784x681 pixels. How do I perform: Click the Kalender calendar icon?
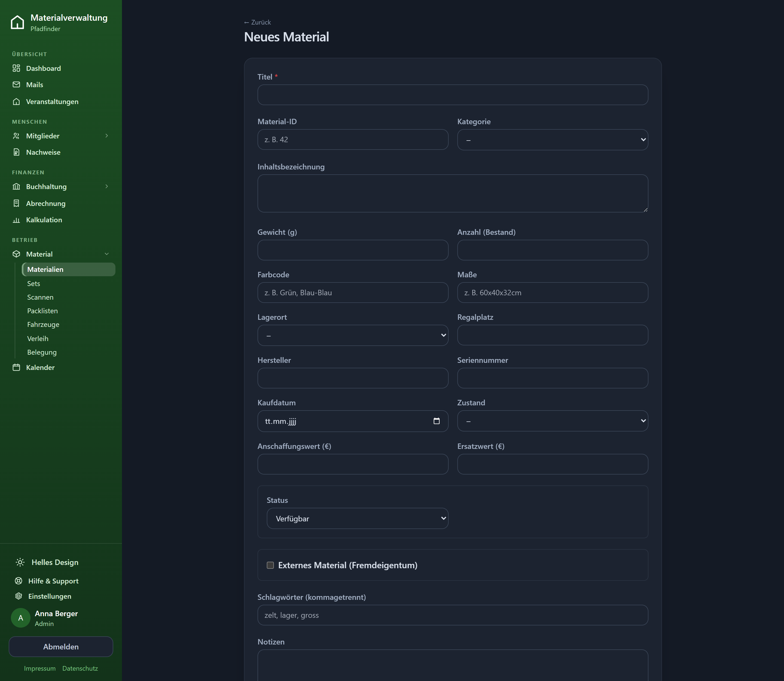pyautogui.click(x=16, y=367)
